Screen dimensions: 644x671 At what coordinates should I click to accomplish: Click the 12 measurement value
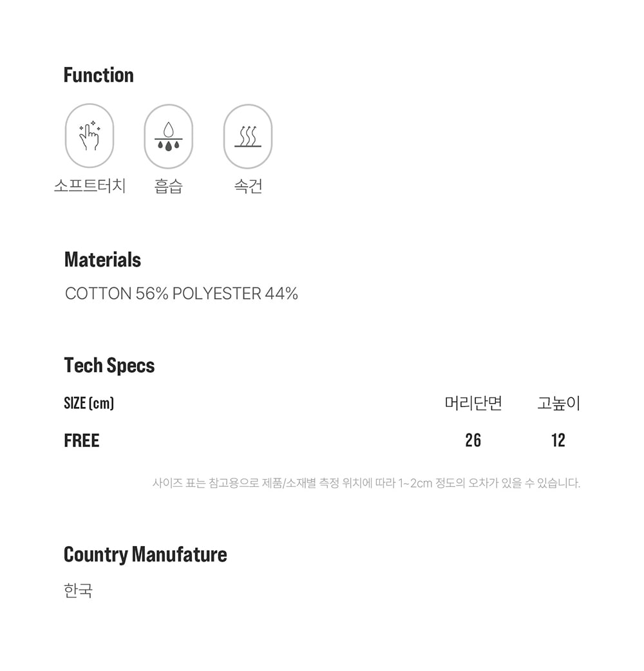point(558,441)
